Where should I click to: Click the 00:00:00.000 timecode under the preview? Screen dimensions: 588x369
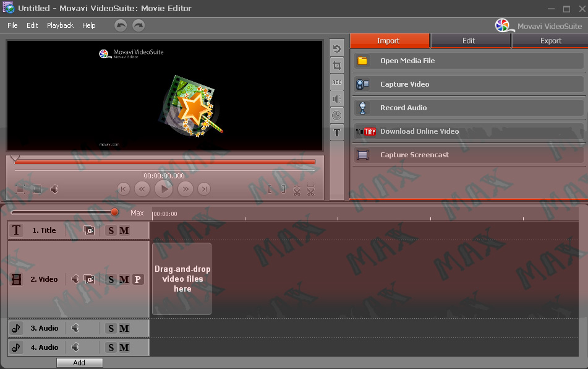tap(164, 176)
